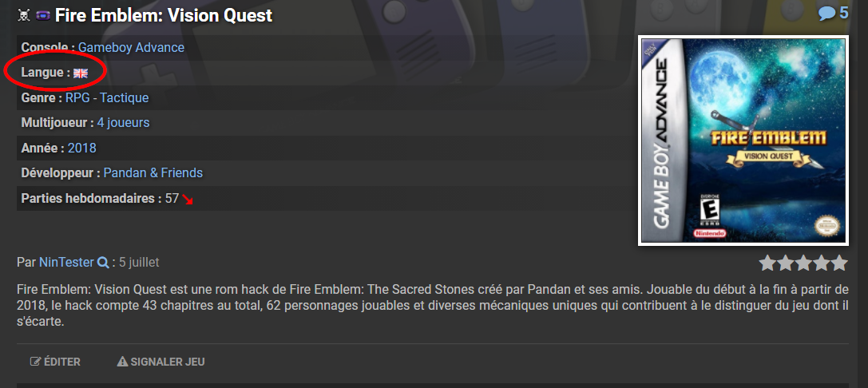Image resolution: width=868 pixels, height=388 pixels.
Task: Browse games from year 2018
Action: pyautogui.click(x=81, y=148)
